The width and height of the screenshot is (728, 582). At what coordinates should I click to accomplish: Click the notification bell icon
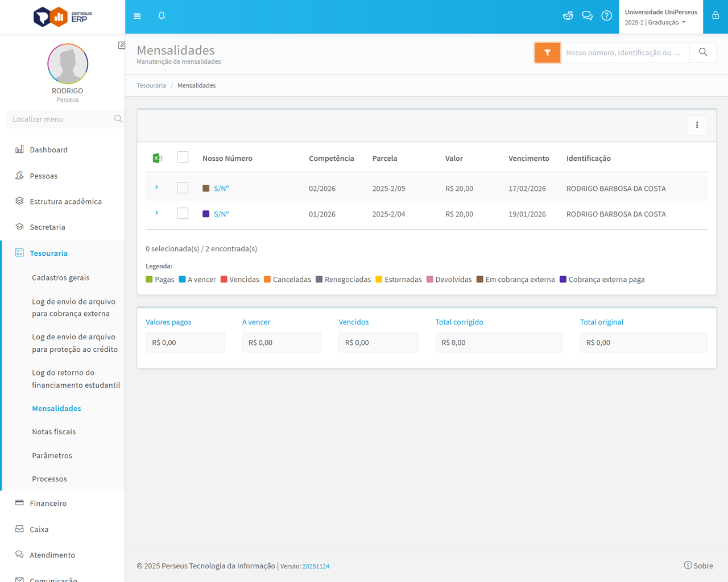tap(162, 16)
